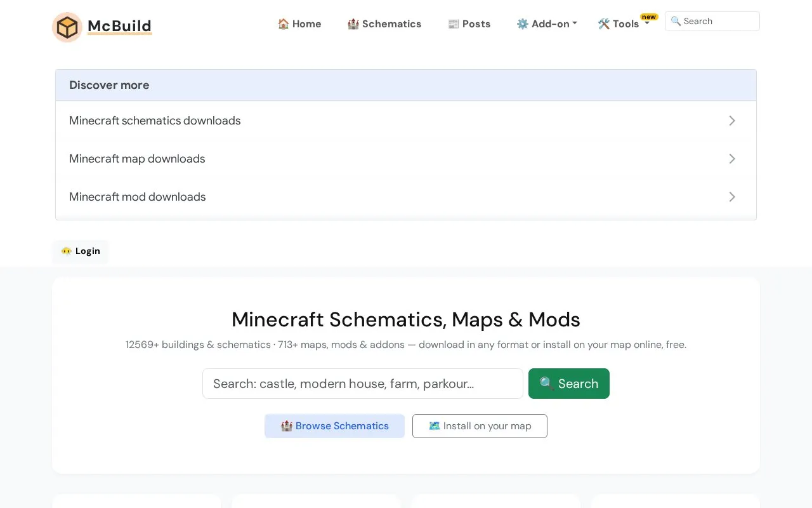812x508 pixels.
Task: Click the Install on your map button
Action: 480,426
